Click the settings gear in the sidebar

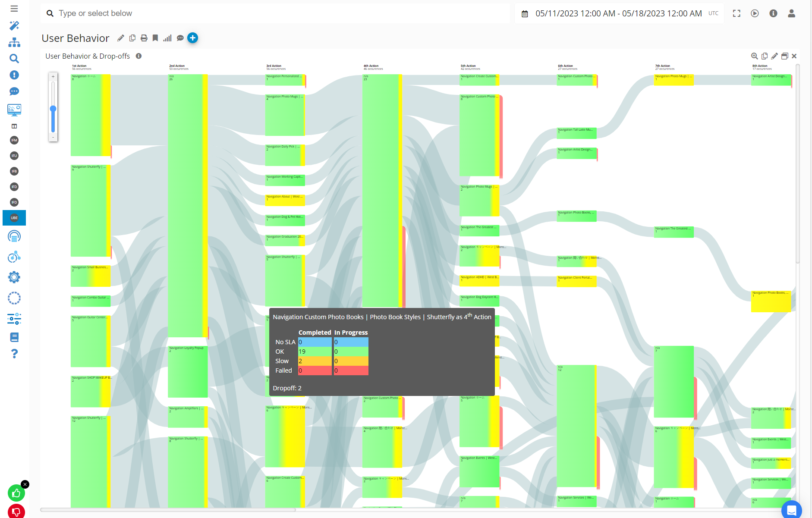(x=14, y=277)
